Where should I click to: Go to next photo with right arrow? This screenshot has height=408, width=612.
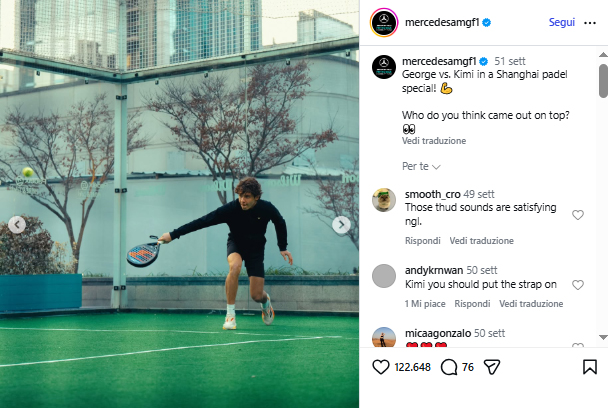click(x=341, y=225)
